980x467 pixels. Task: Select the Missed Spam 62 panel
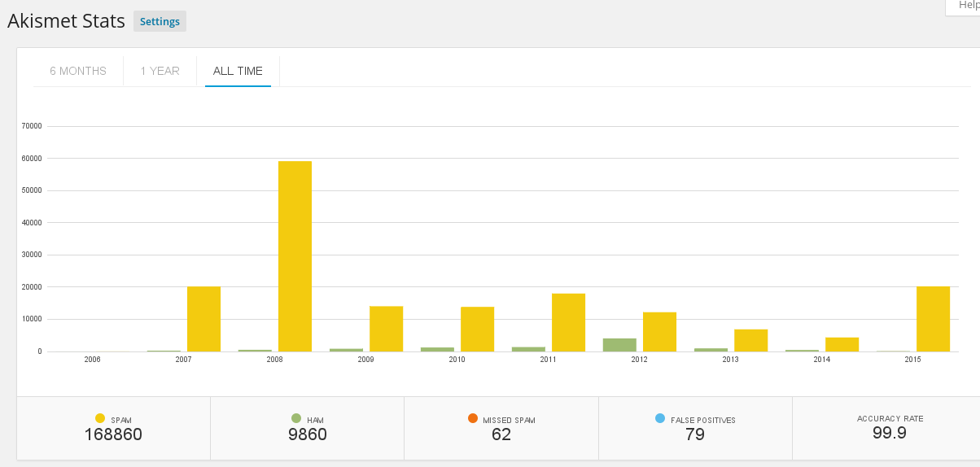[501, 428]
